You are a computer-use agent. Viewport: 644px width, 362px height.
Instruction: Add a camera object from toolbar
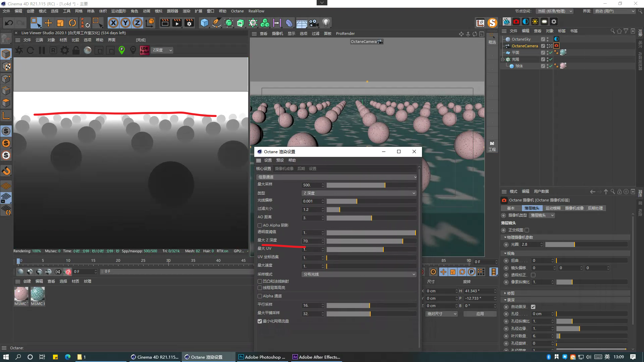click(x=314, y=23)
